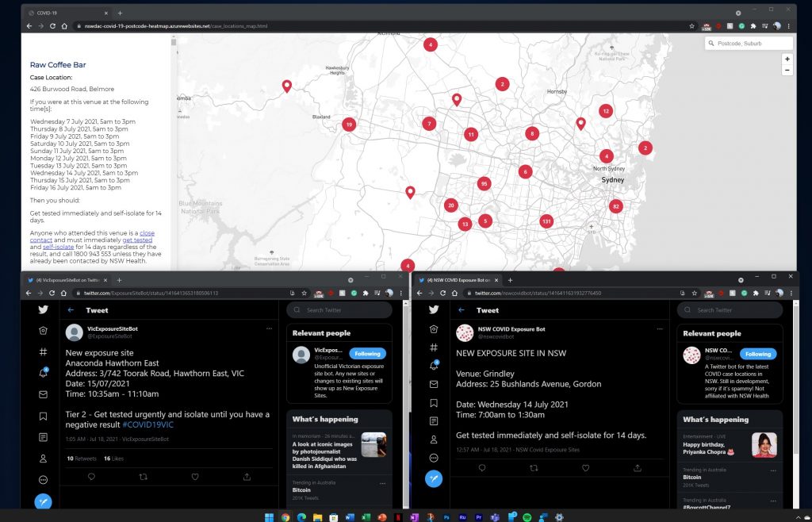Search Twitter in the VicExposureSiteBot window

[x=339, y=310]
